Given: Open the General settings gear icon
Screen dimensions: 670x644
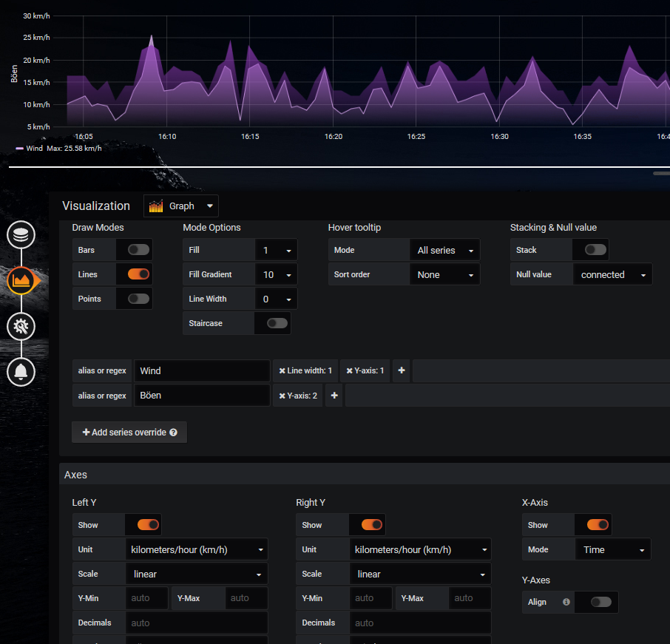Looking at the screenshot, I should 21,326.
